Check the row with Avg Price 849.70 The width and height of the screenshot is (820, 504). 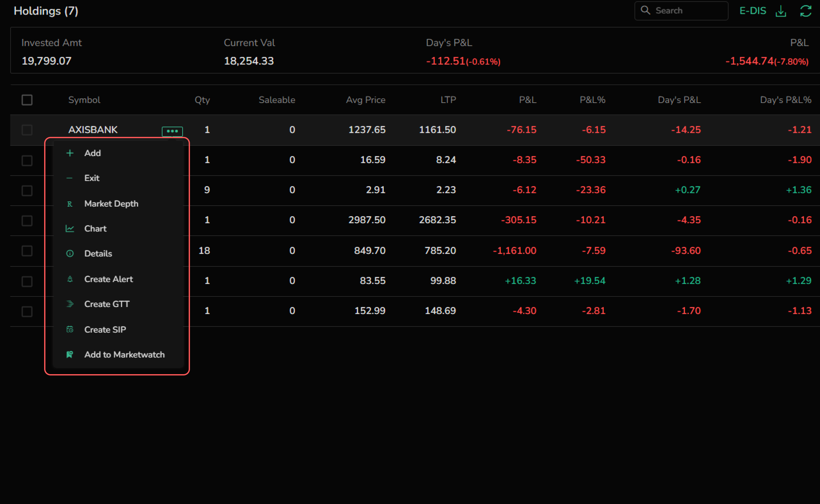click(x=27, y=251)
